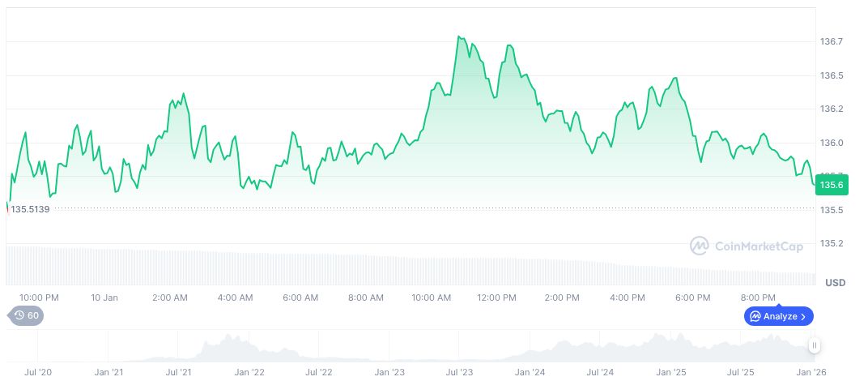Click Jan '22 on the overview timeline

coord(249,372)
